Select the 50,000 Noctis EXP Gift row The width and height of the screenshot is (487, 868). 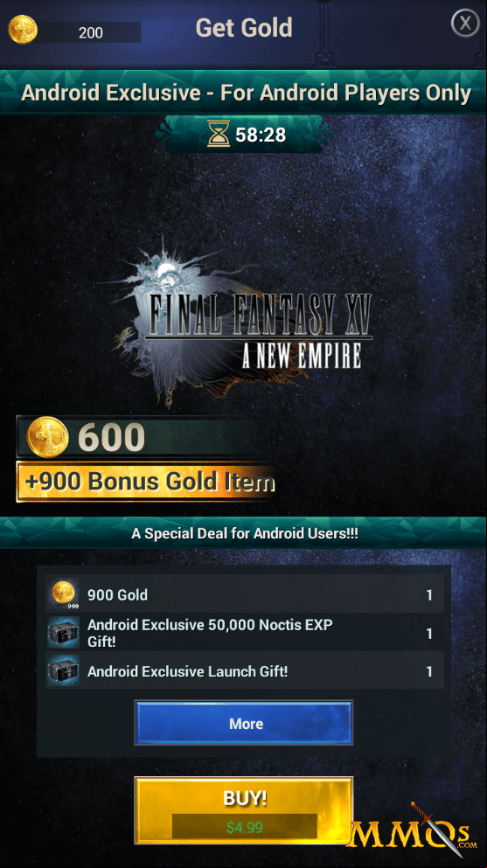tap(244, 633)
